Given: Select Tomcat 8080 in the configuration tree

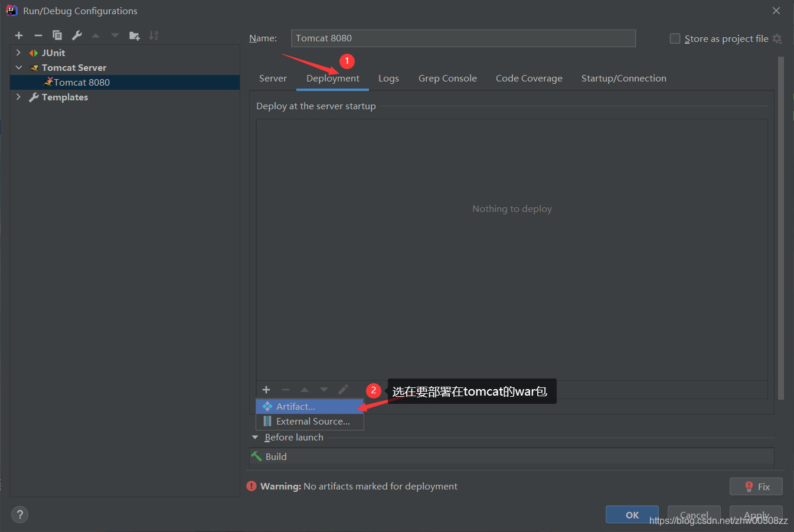Looking at the screenshot, I should pos(125,82).
